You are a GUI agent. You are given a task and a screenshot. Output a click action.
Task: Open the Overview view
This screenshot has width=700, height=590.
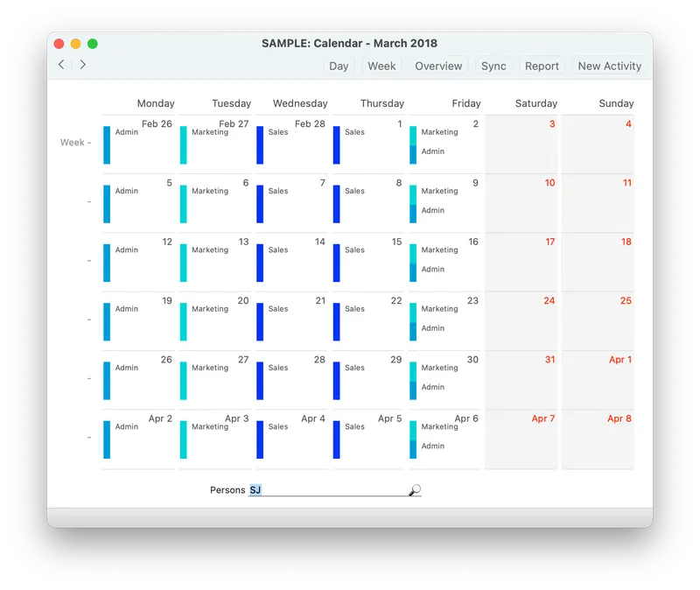coord(438,67)
